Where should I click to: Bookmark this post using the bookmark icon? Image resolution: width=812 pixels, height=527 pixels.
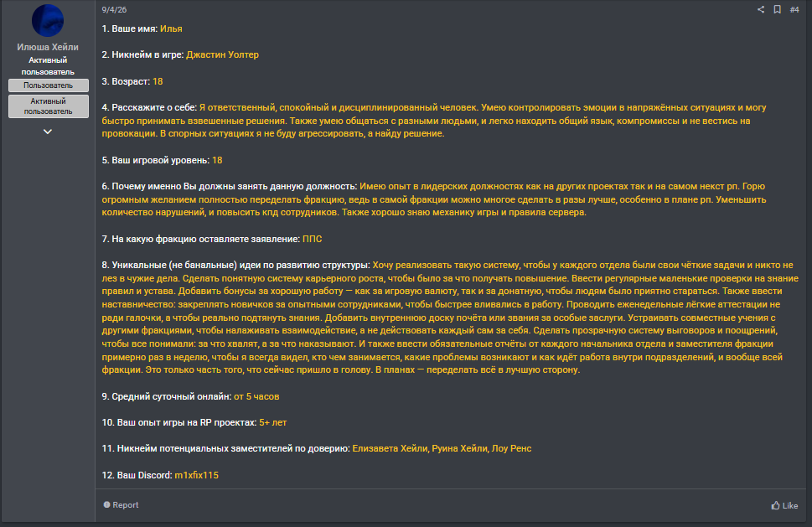click(x=777, y=9)
